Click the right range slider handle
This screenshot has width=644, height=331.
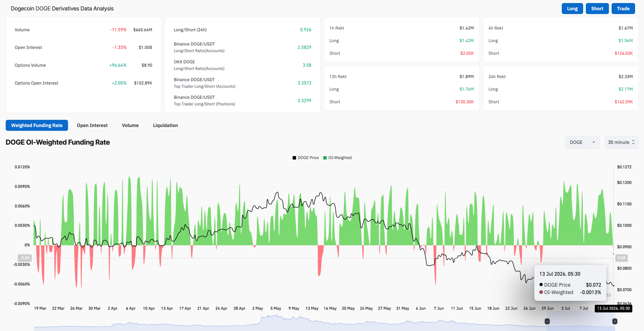point(614,321)
